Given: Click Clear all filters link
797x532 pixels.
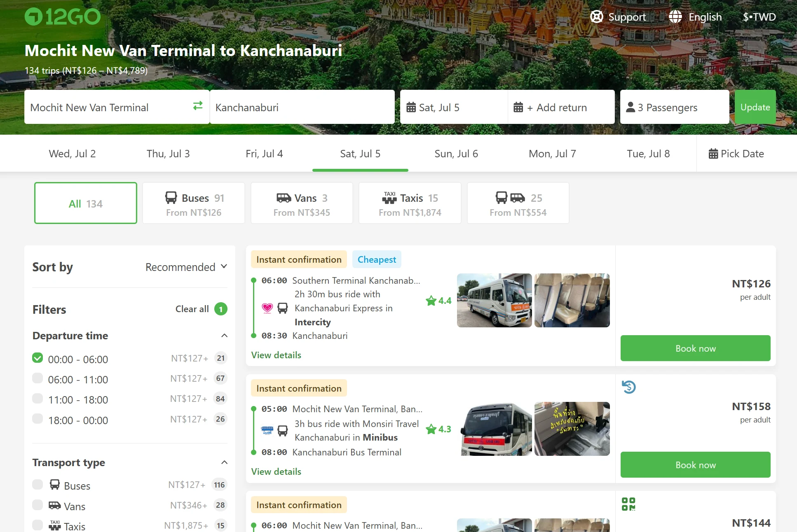Looking at the screenshot, I should [x=192, y=309].
